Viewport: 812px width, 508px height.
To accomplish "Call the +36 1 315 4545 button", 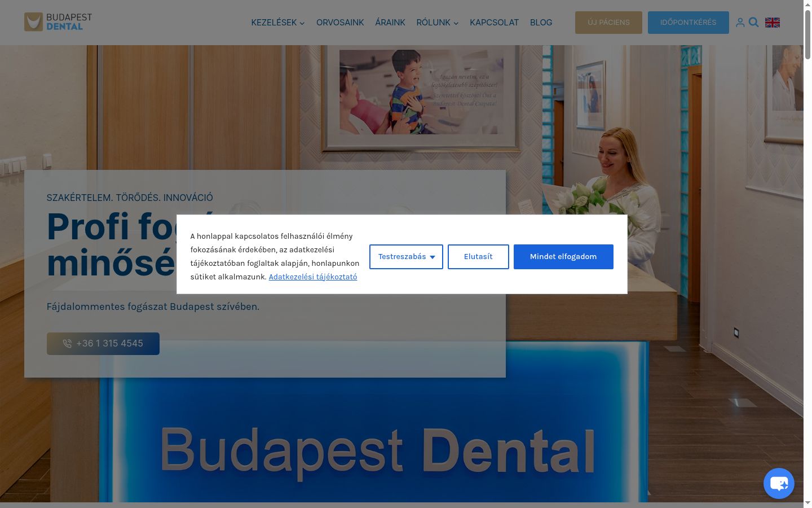I will (103, 344).
